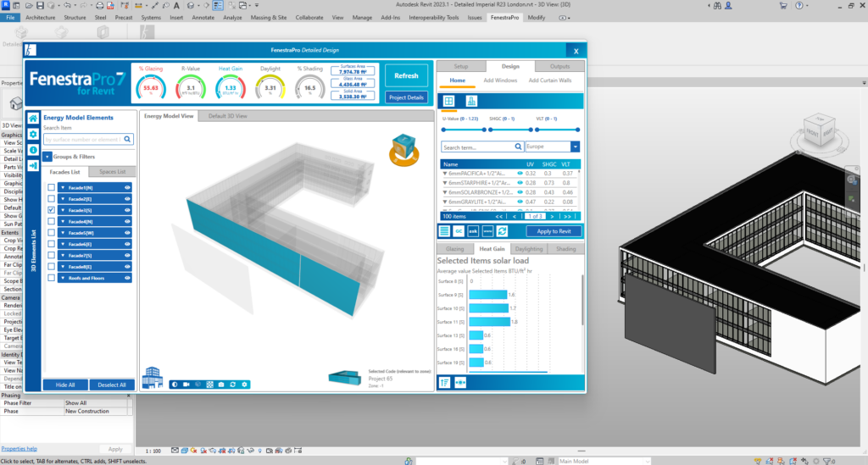Toggle eye icon for 6mmPACIFICA glazing row
This screenshot has height=465, width=868.
[520, 173]
